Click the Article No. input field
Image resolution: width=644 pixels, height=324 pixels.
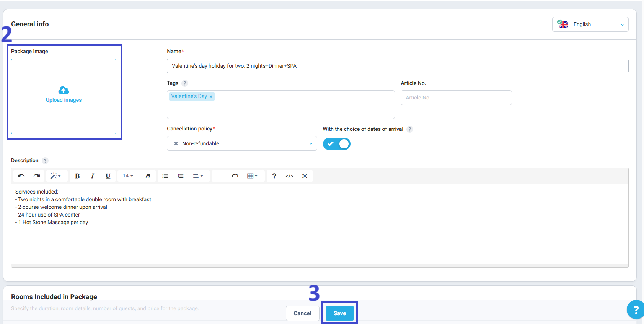pyautogui.click(x=456, y=98)
